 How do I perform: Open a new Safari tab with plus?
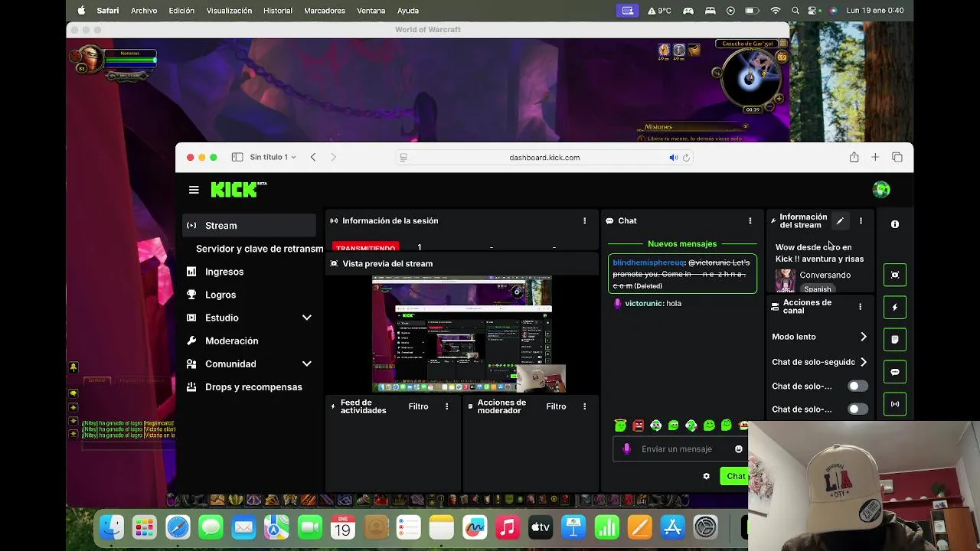tap(875, 157)
